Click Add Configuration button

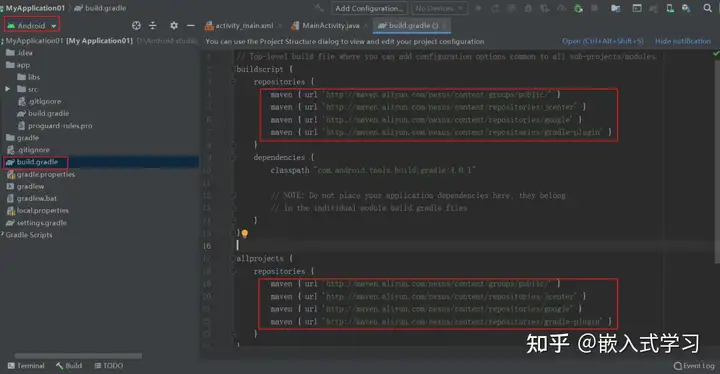[369, 8]
